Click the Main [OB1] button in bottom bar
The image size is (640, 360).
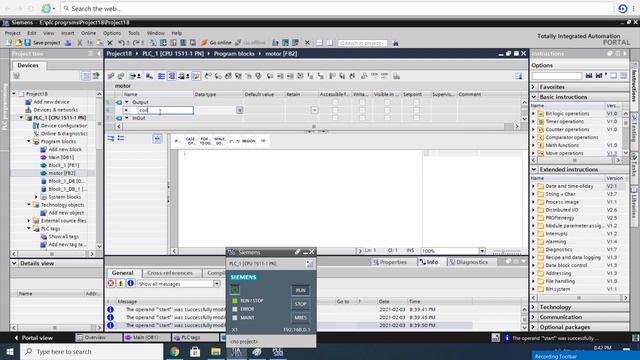point(146,338)
